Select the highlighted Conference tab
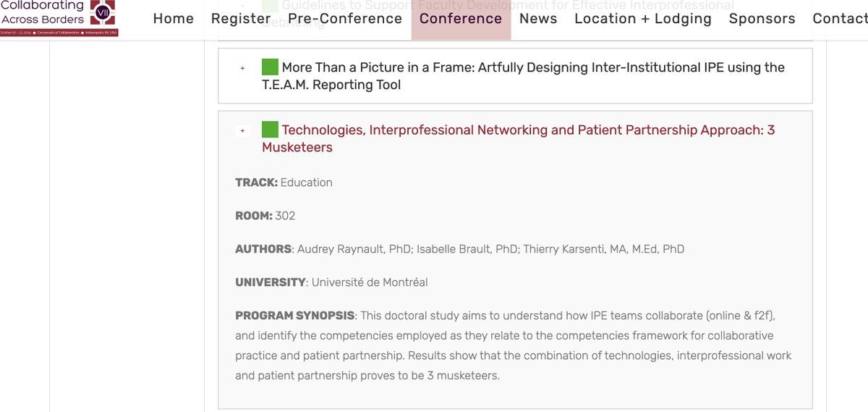 (461, 19)
